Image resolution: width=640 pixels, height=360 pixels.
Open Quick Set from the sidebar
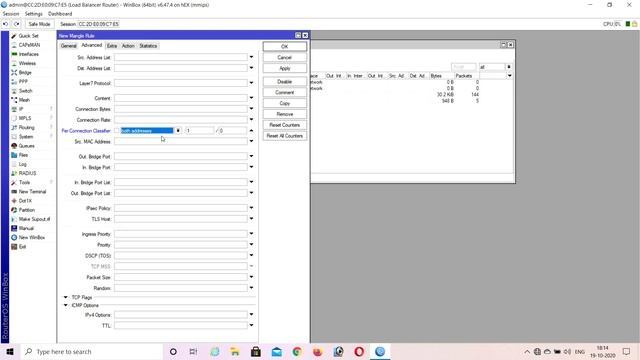(x=28, y=36)
